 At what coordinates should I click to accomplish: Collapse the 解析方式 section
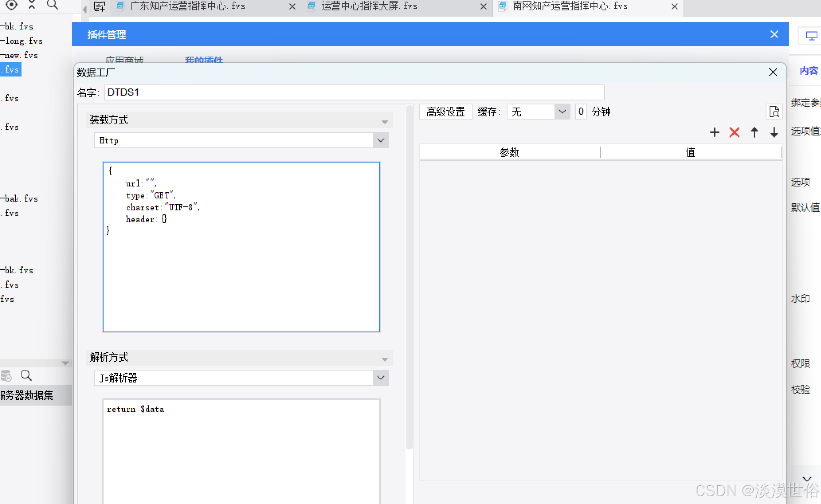[x=385, y=359]
